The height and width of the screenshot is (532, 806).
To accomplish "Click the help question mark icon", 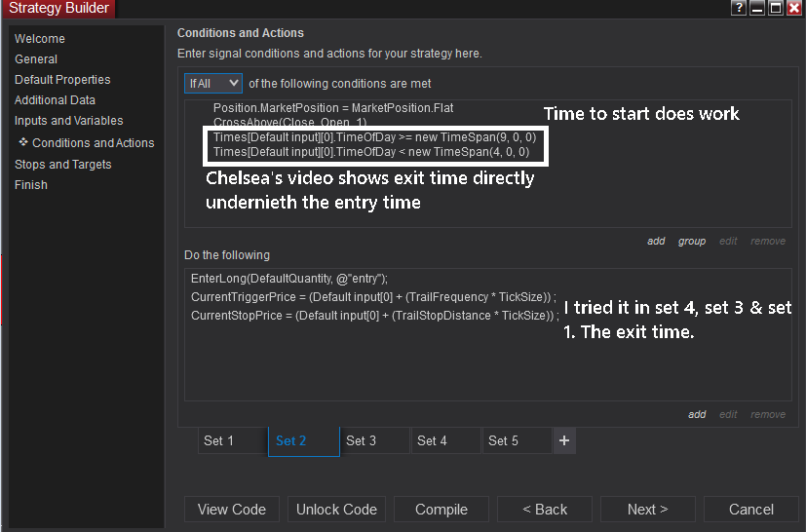I will coord(739,8).
